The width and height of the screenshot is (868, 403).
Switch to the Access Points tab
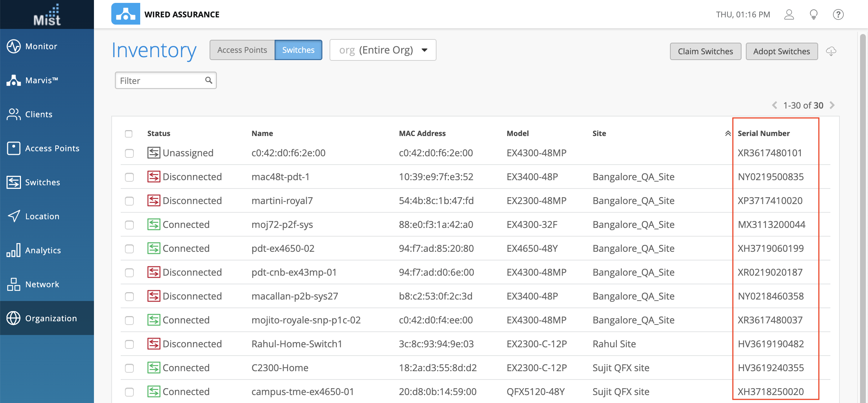tap(242, 50)
